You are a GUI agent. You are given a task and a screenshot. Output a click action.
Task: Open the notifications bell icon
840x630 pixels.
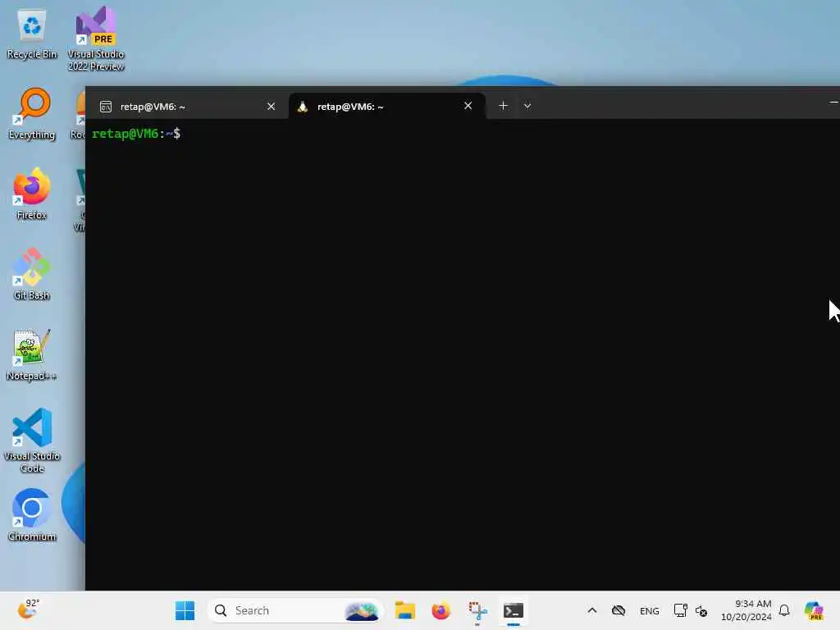pos(784,610)
